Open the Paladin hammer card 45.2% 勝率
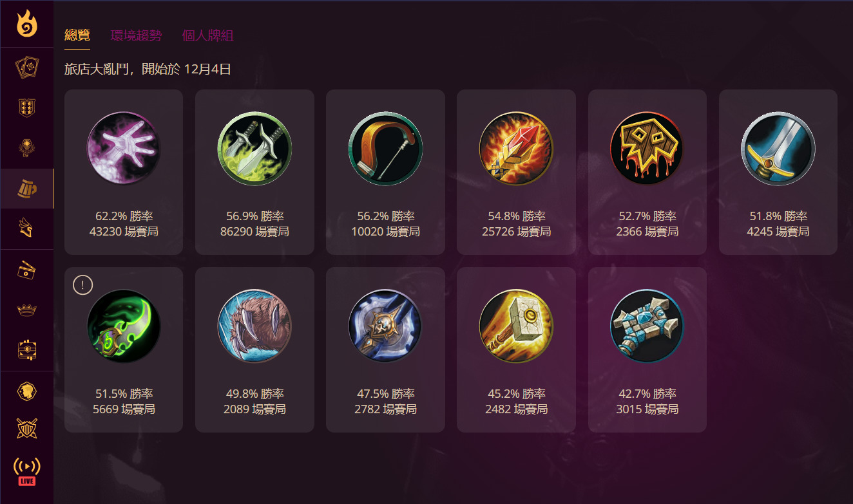The image size is (853, 504). click(516, 350)
